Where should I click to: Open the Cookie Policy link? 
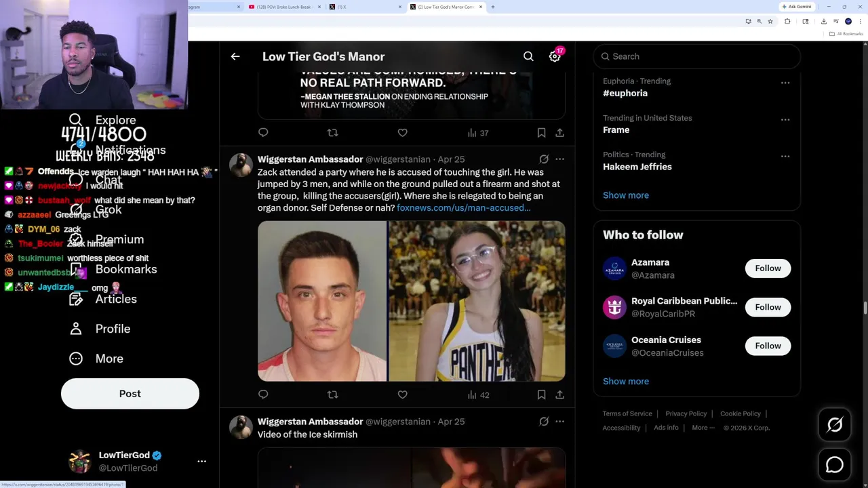point(741,413)
